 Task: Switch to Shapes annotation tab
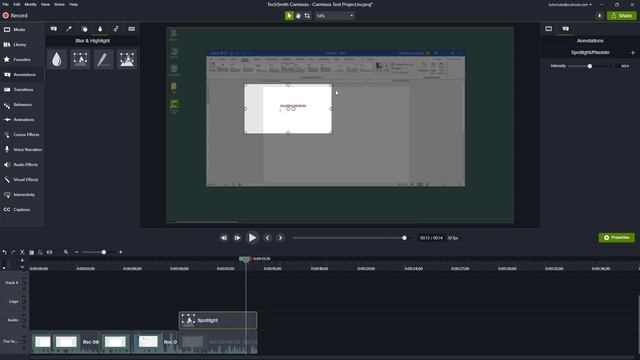click(84, 29)
